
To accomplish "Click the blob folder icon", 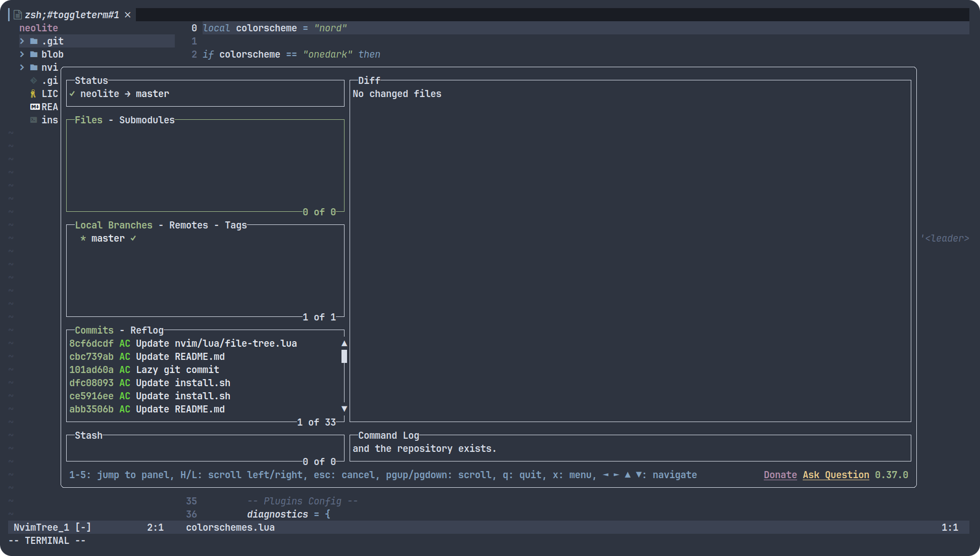I will point(34,55).
